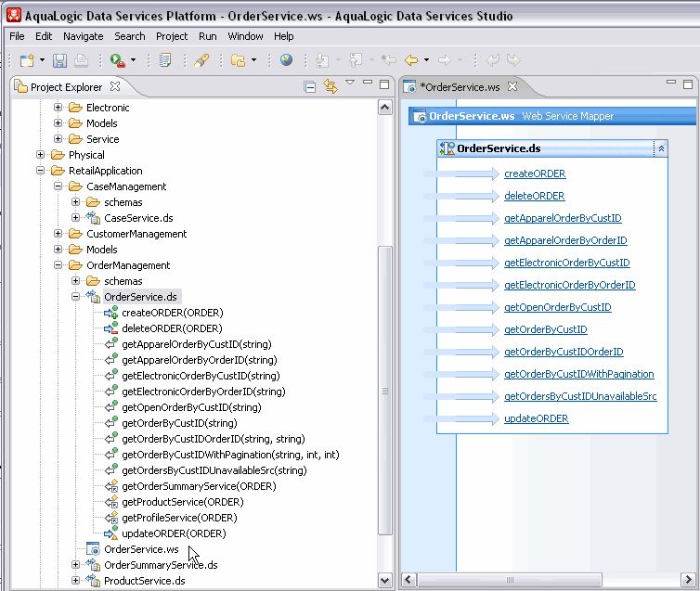Viewport: 700px width, 591px height.
Task: Select the OrderService.ws editor tab
Action: (462, 87)
